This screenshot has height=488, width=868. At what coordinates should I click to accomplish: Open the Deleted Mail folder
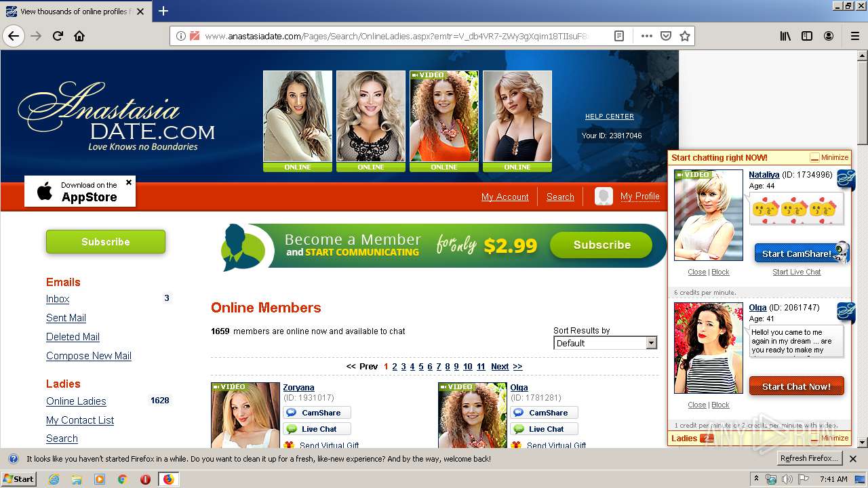tap(73, 337)
